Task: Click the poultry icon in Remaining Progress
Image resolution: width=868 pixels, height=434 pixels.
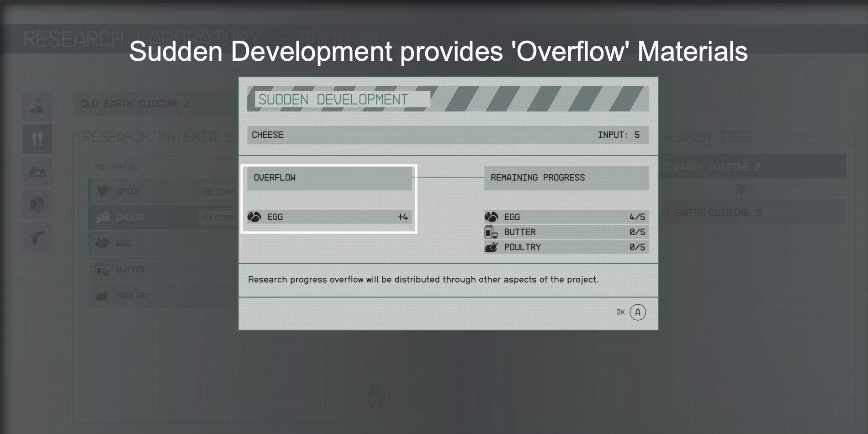Action: click(491, 247)
